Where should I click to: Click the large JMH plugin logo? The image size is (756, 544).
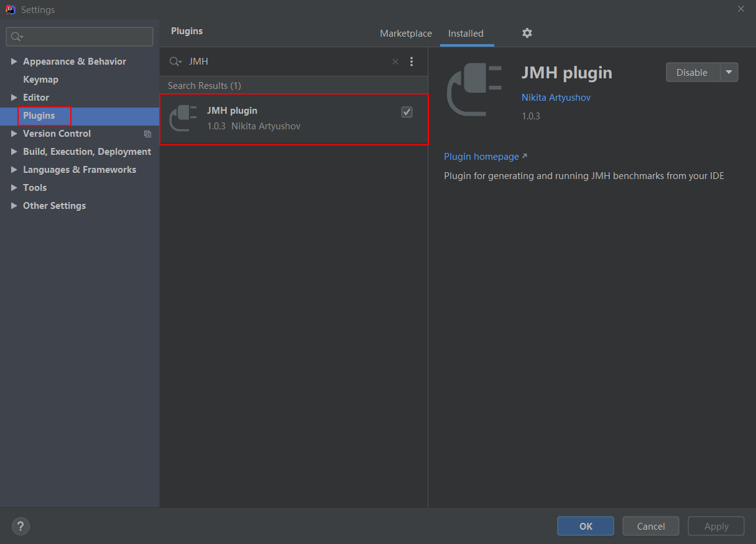[x=474, y=90]
